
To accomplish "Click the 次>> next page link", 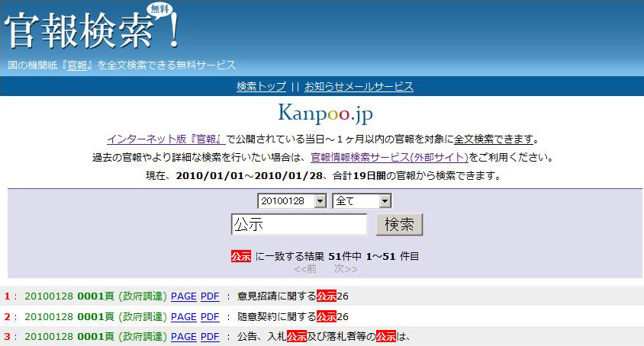I will pos(346,269).
